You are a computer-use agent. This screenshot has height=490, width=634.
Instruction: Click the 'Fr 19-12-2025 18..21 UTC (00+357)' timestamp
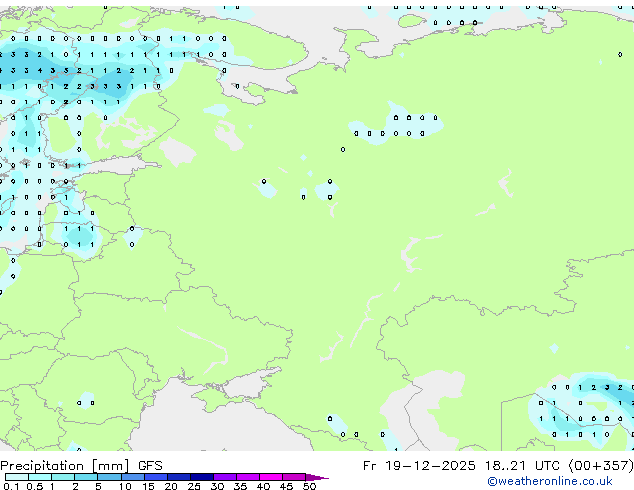click(x=498, y=466)
